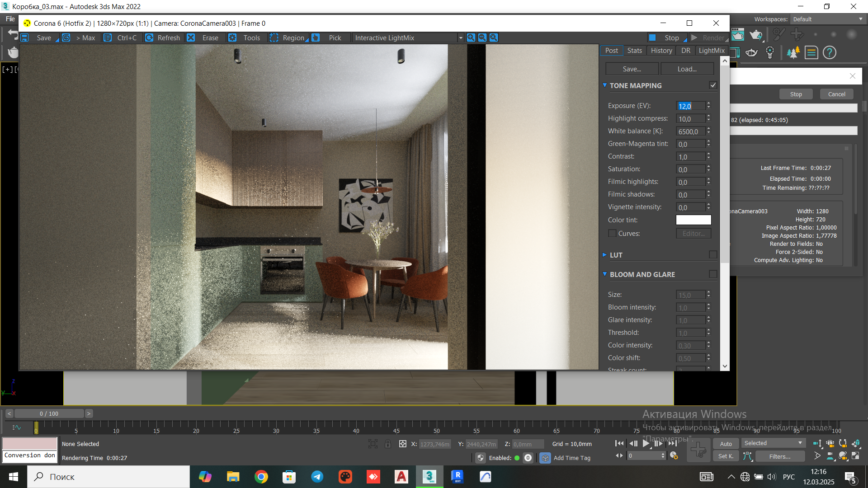Click the Maximize Viewport Toggle icon

click(x=856, y=456)
